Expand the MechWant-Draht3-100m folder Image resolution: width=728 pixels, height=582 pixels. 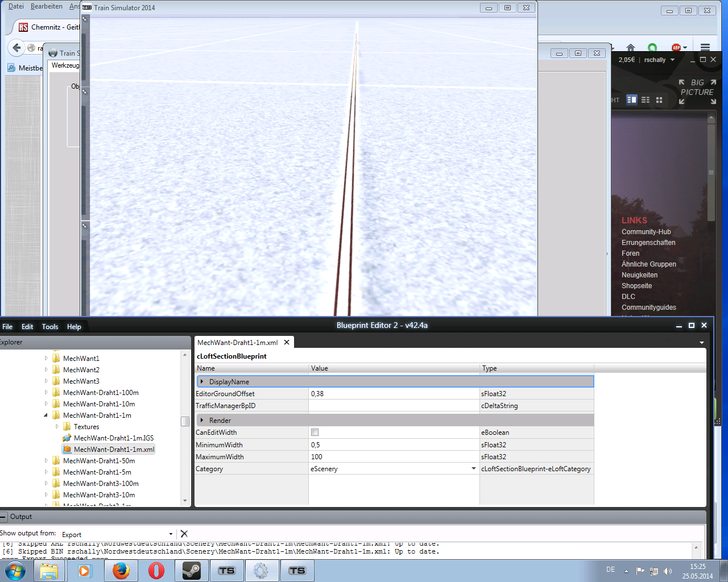click(x=46, y=484)
